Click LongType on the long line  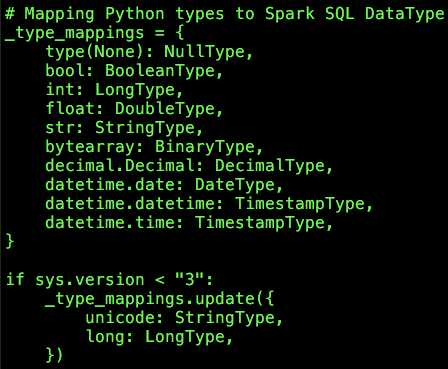[x=185, y=336]
